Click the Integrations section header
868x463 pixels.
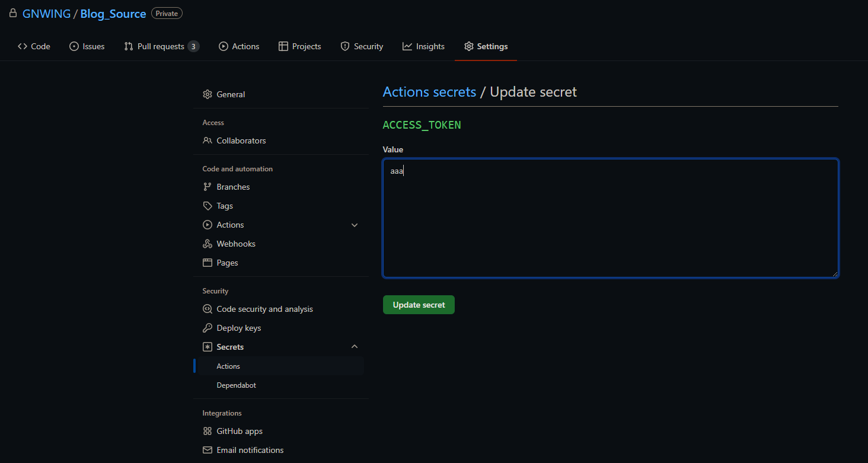pyautogui.click(x=222, y=413)
